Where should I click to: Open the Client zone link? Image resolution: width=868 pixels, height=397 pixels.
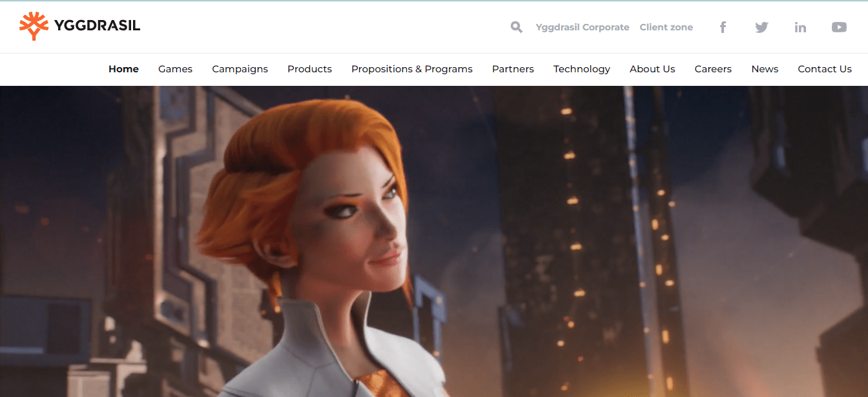[666, 27]
